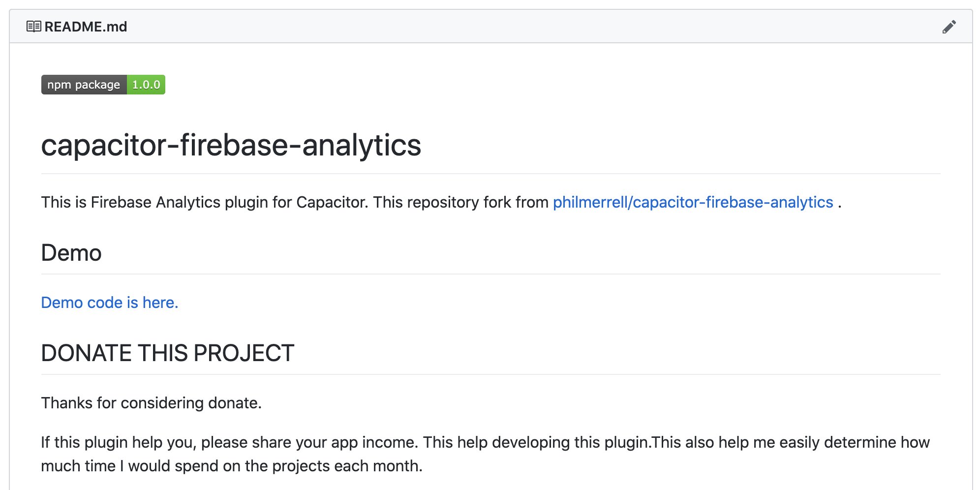The image size is (980, 490).
Task: Click the book icon beside README.md
Action: [33, 27]
